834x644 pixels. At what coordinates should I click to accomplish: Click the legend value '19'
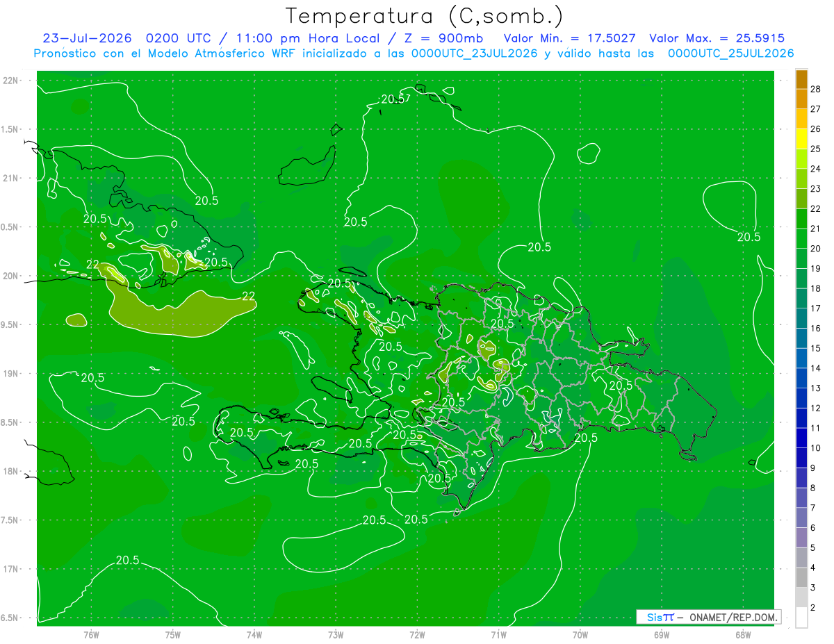click(815, 268)
